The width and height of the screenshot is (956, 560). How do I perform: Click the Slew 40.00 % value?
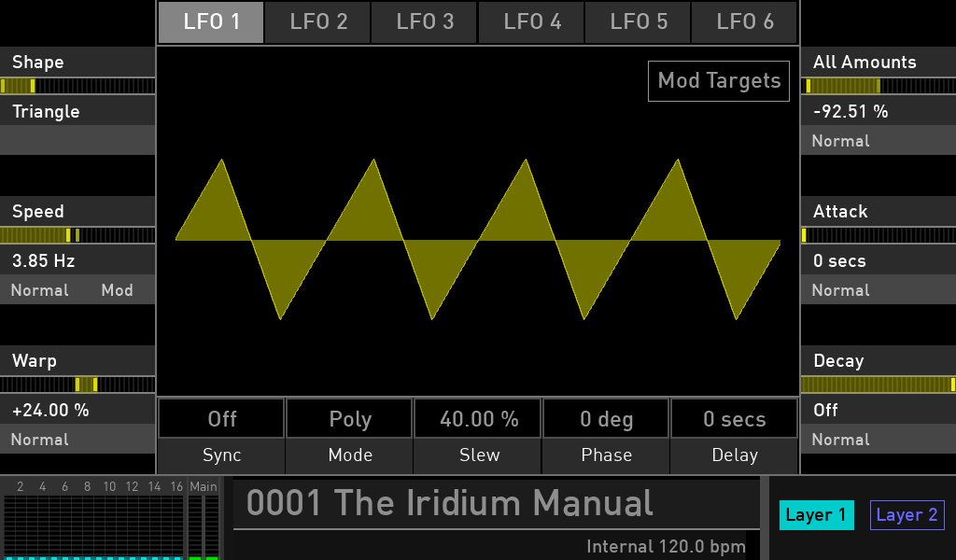point(479,419)
